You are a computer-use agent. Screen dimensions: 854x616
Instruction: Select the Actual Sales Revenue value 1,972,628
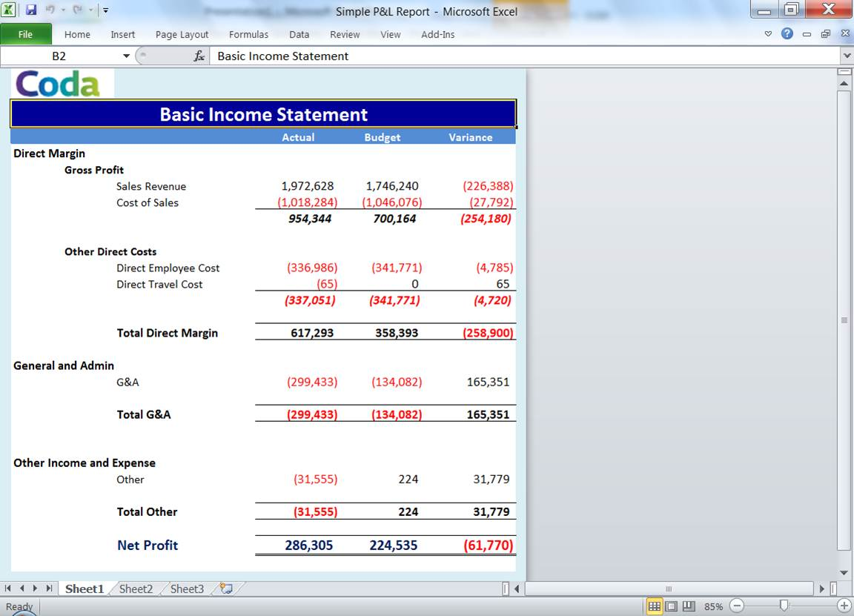coord(307,186)
